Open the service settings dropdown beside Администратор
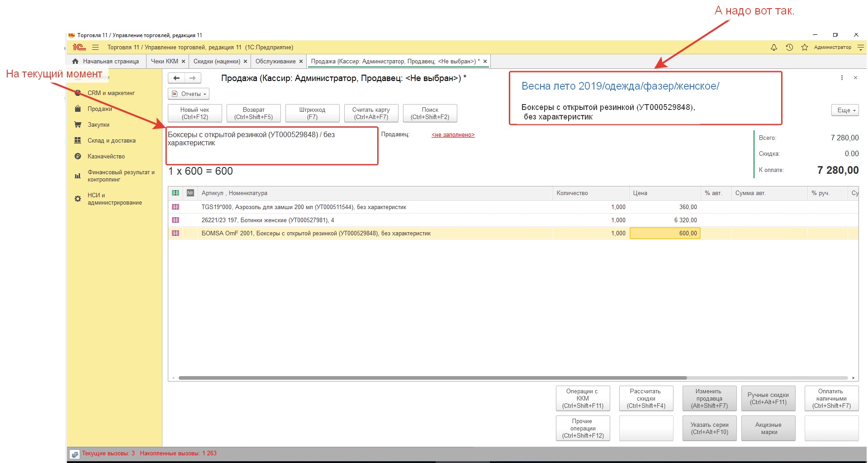868x463 pixels. pos(861,48)
